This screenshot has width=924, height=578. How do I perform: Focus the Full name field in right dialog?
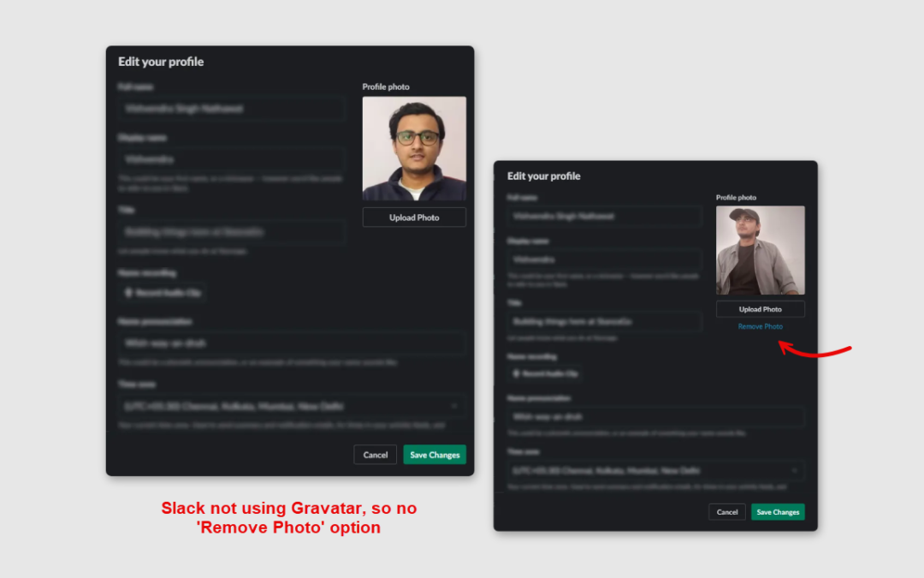[604, 216]
